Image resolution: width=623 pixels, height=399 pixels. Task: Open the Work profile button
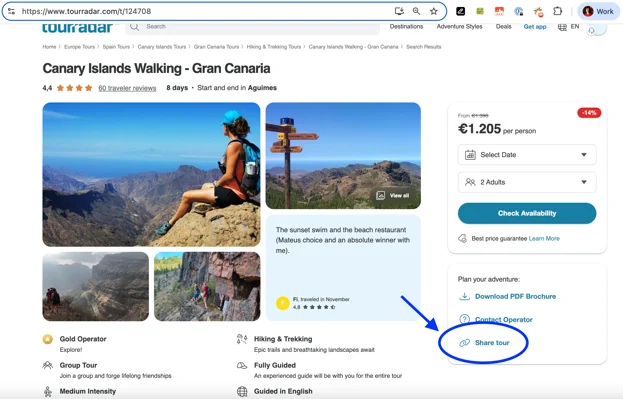pos(598,12)
